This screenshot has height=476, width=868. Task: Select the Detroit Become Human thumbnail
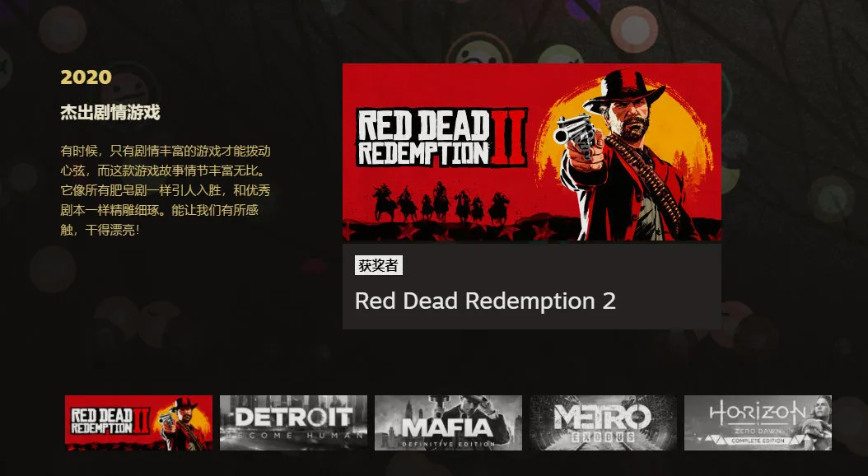[x=293, y=422]
